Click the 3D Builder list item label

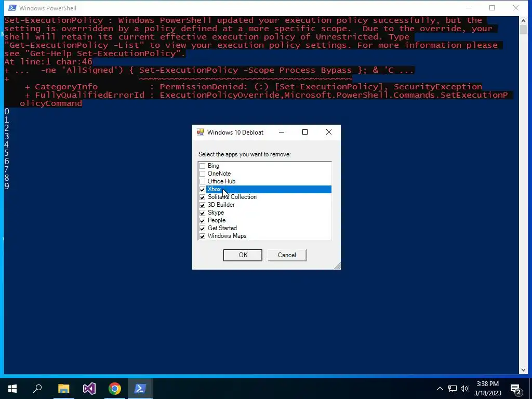tap(221, 205)
